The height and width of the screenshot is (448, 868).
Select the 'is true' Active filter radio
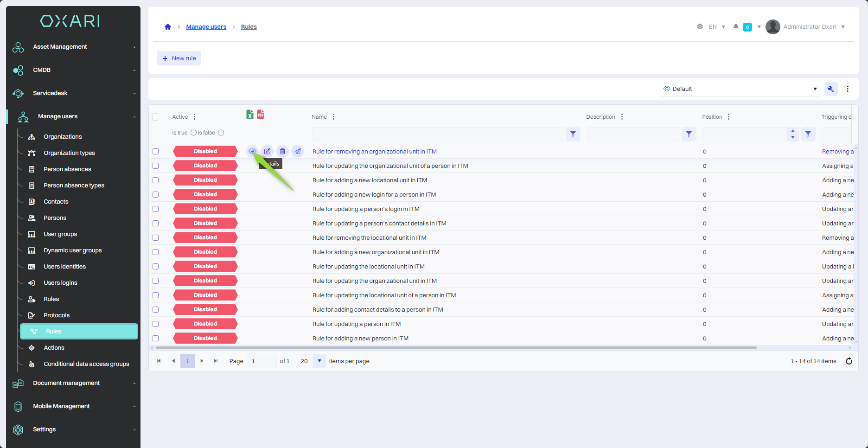pyautogui.click(x=193, y=133)
